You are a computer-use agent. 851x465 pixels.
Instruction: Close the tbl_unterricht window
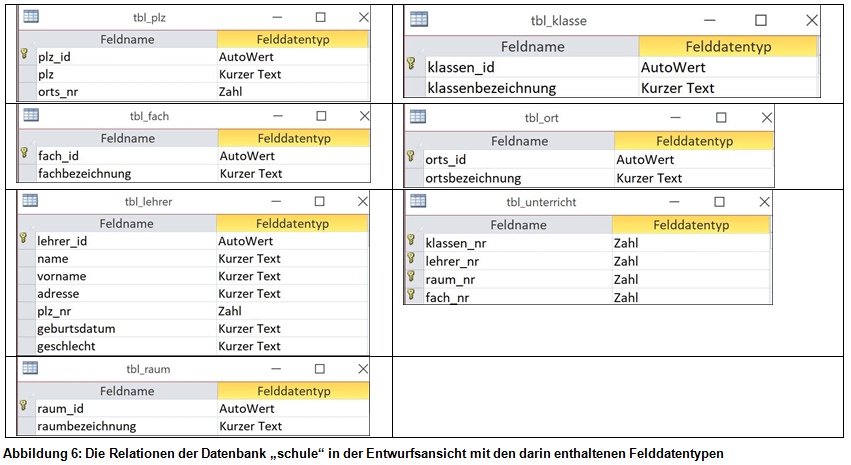coord(764,202)
